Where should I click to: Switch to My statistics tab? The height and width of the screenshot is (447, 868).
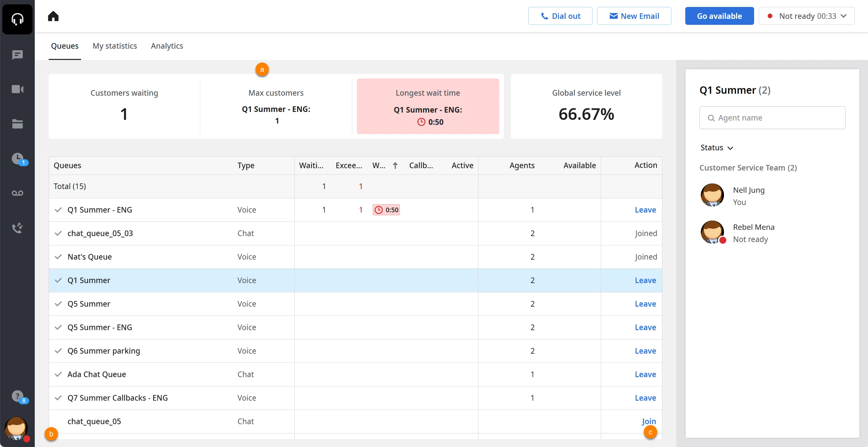(115, 46)
